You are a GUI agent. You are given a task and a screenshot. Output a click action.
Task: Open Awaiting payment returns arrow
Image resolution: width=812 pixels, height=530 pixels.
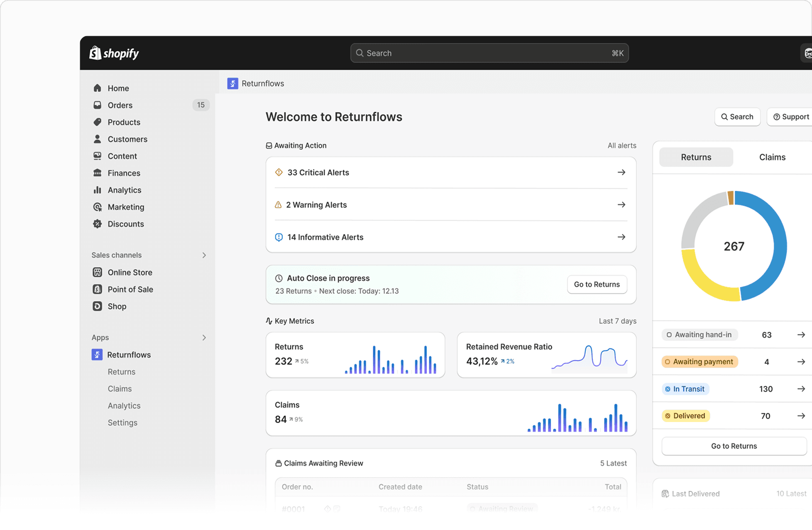801,362
